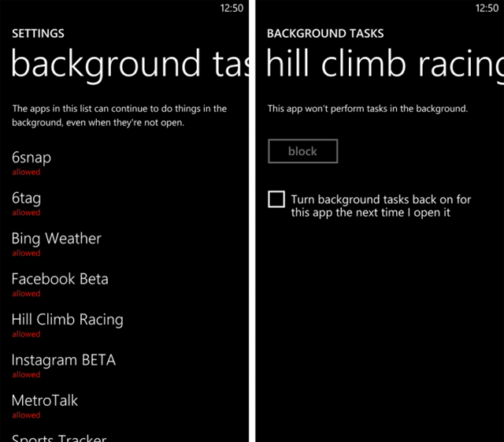Choose Hill Climb Racing from the app list
This screenshot has height=442, width=504.
click(x=67, y=320)
